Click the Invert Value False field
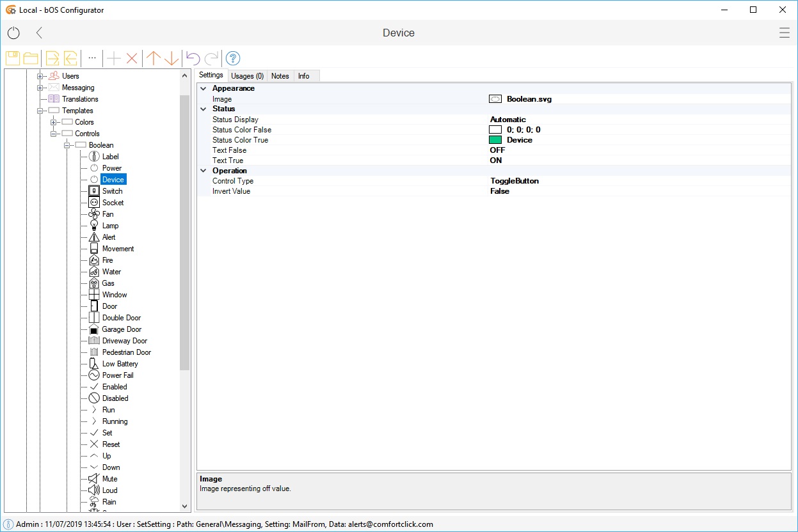 pos(500,191)
